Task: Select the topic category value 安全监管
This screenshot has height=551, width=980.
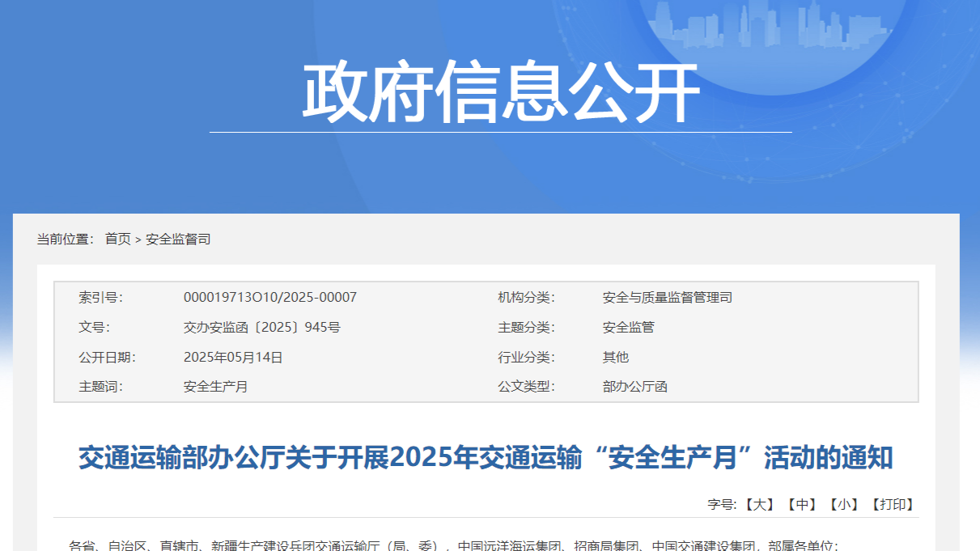Action: 629,328
